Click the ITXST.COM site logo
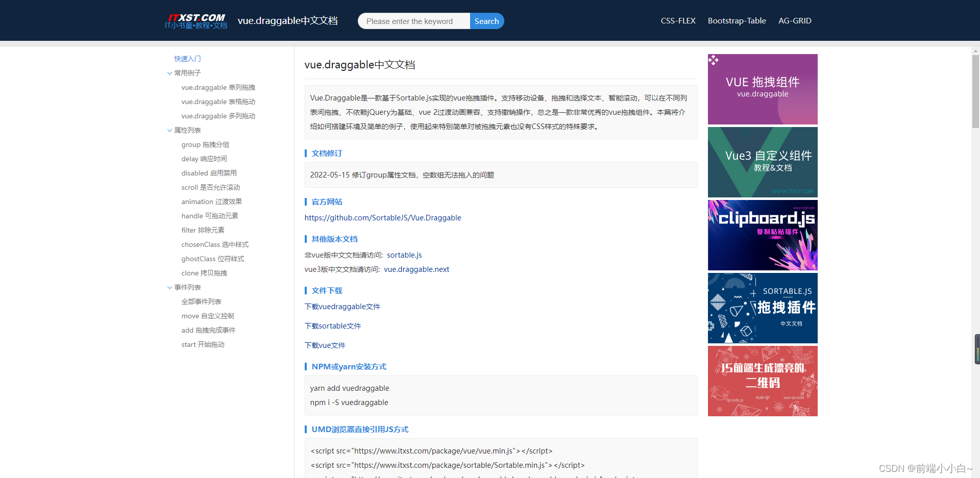This screenshot has height=478, width=980. 195,20
